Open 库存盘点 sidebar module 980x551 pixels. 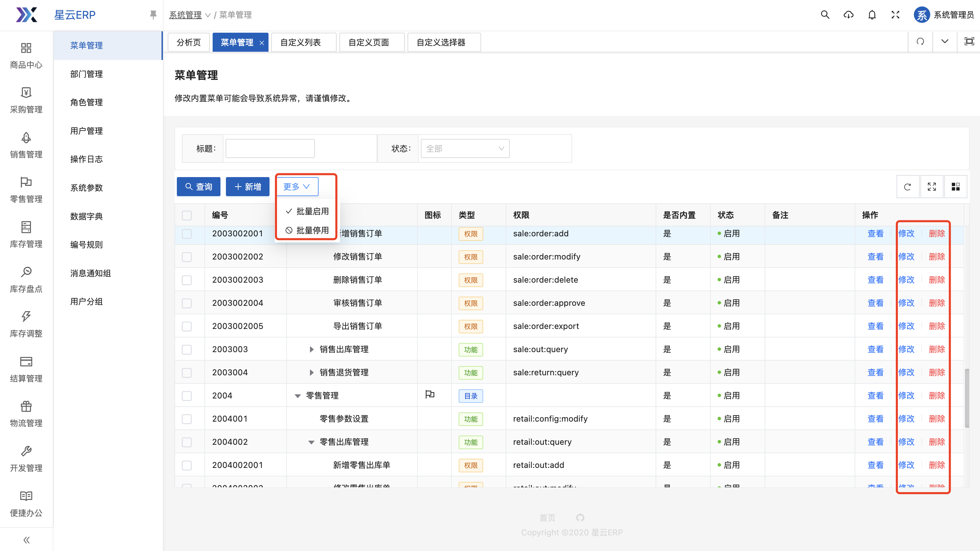point(26,280)
